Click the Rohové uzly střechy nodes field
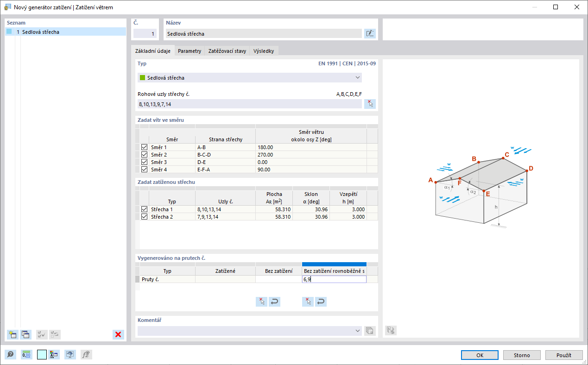This screenshot has width=588, height=365. point(249,104)
